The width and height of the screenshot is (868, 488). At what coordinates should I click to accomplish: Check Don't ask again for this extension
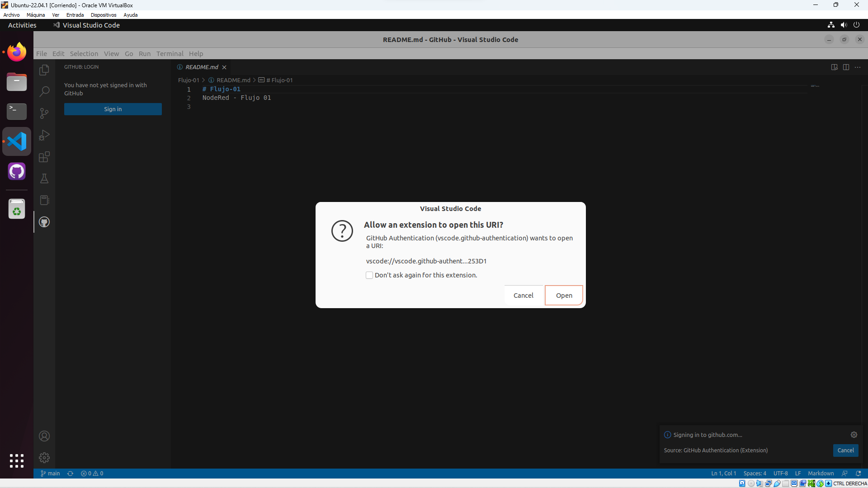pos(369,275)
